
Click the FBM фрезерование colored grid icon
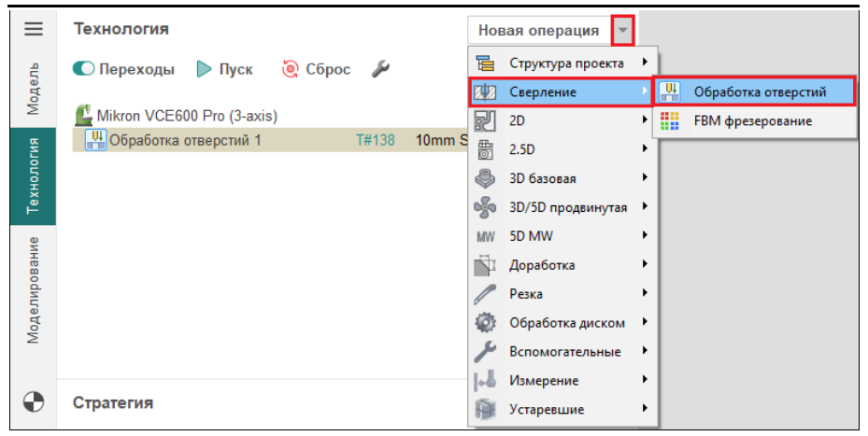pos(669,121)
